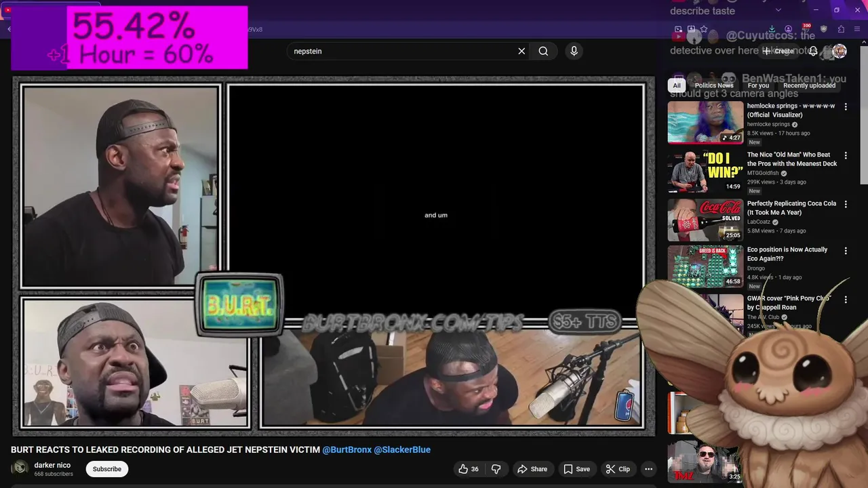
Task: Open the extension with 300 badge
Action: tap(806, 29)
